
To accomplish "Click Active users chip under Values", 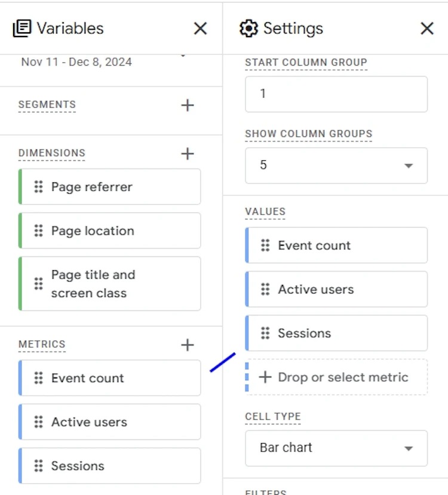I will 336,289.
